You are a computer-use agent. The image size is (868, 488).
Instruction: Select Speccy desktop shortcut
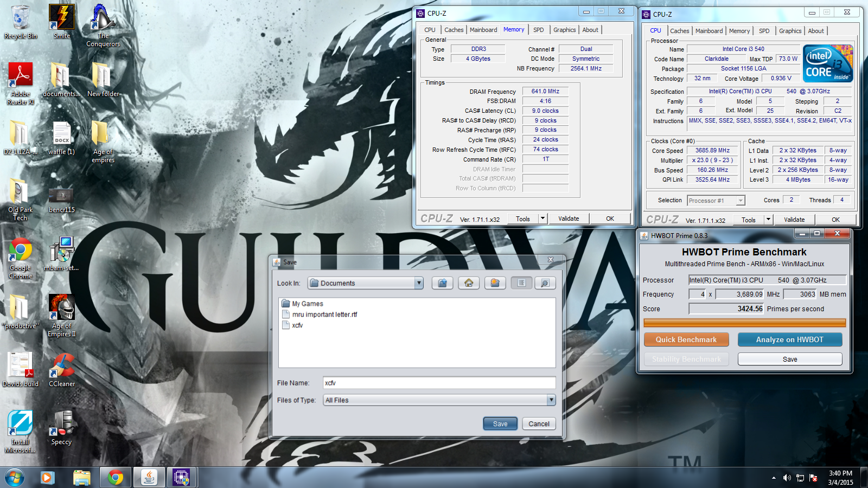pos(62,428)
